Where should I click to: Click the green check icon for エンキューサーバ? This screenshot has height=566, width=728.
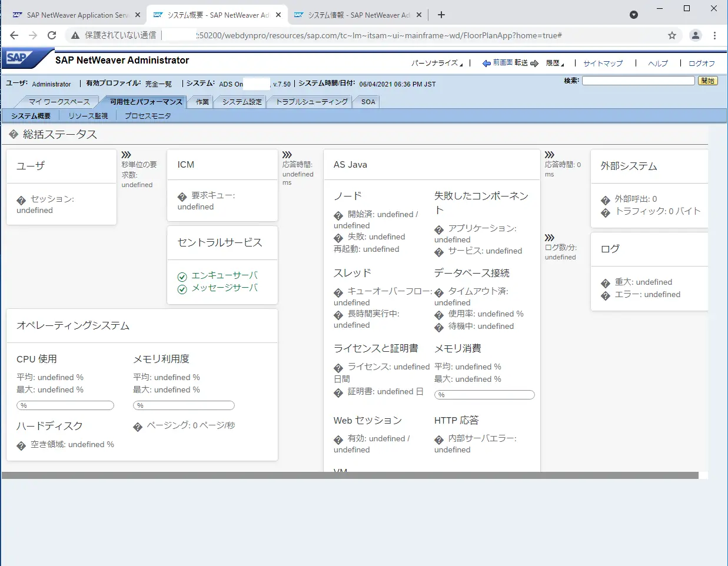182,277
